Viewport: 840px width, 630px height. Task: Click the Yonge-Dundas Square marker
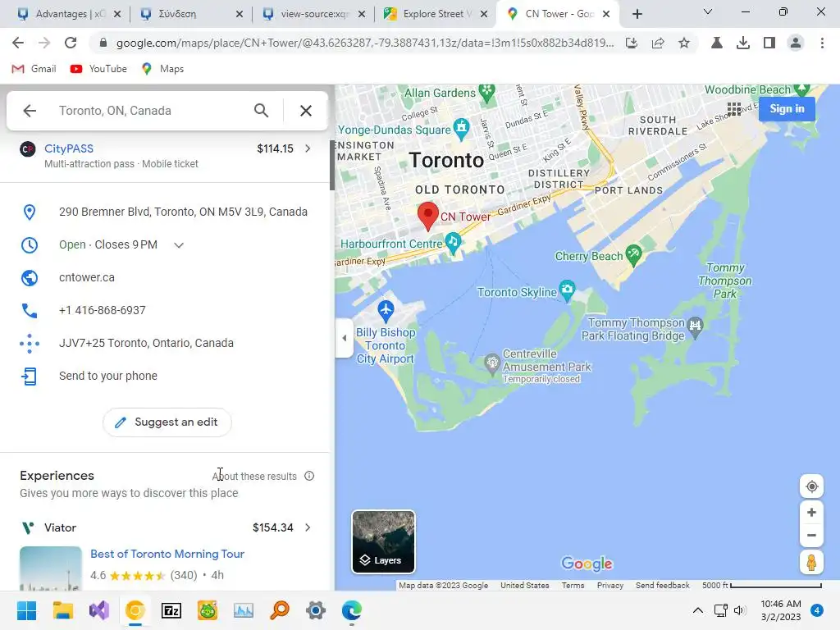[x=461, y=129]
